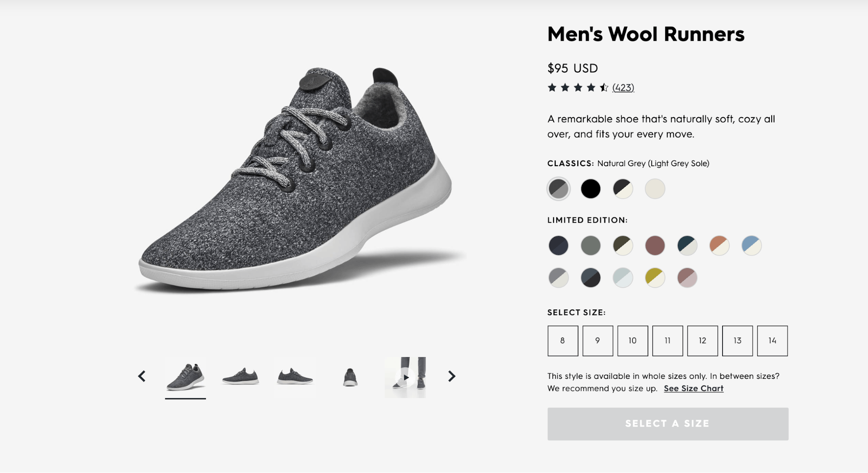Viewport: 868px width, 473px height.
Task: Click the previous image arrow in gallery
Action: [x=142, y=376]
